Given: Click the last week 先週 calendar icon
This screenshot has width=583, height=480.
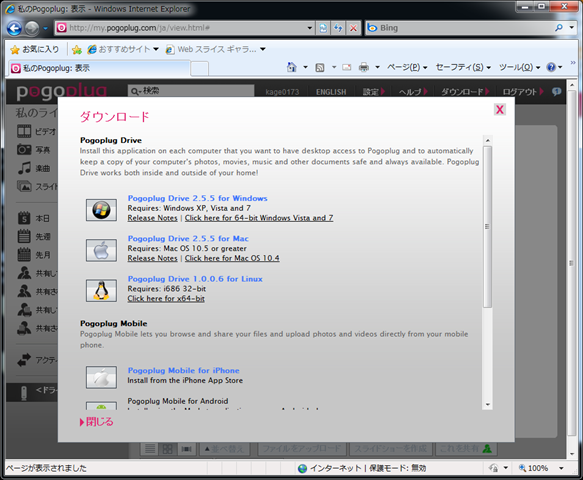Looking at the screenshot, I should click(24, 236).
